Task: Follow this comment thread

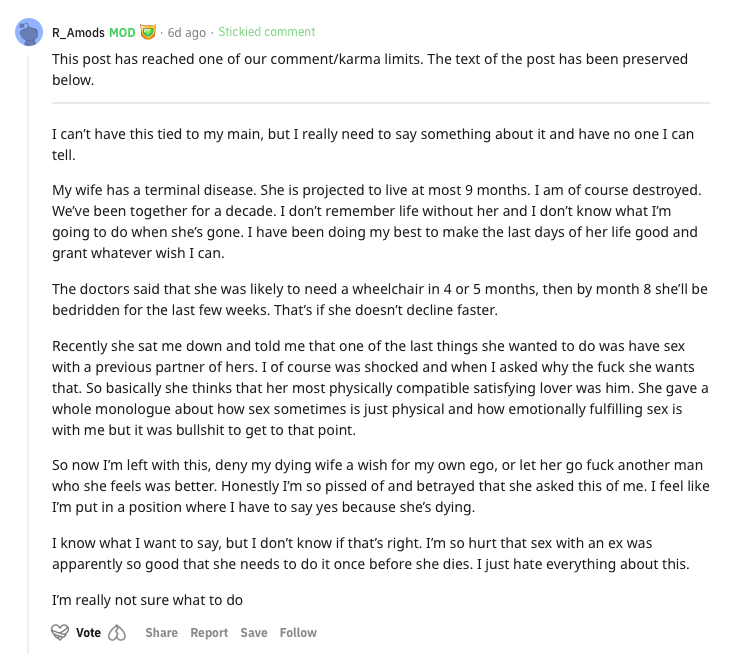Action: coord(298,632)
